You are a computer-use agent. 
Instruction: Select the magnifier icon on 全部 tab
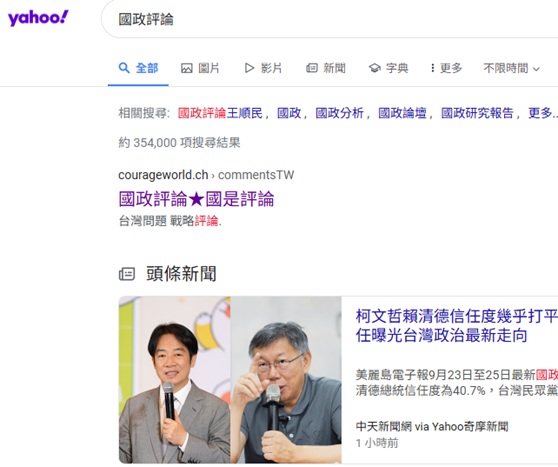[124, 68]
